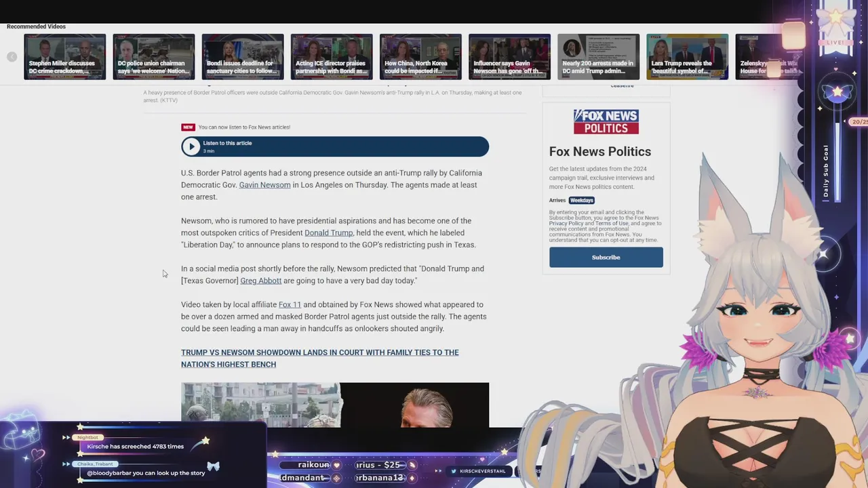
Task: Open the Donald Trump link
Action: [x=328, y=233]
